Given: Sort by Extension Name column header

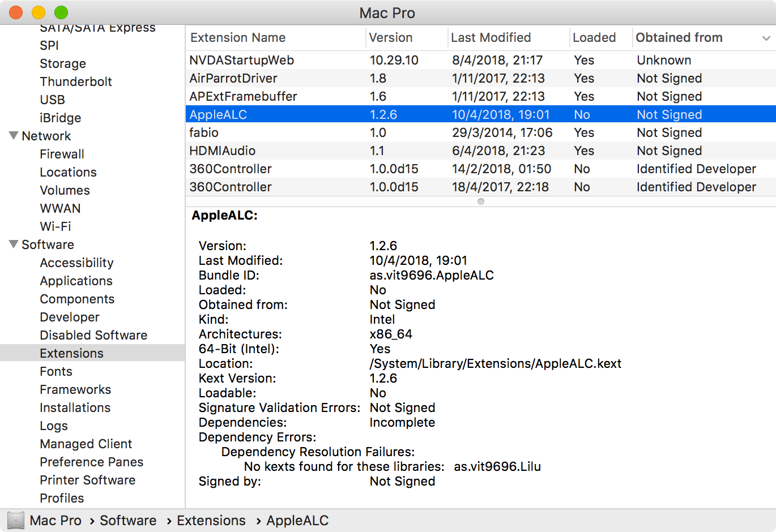Looking at the screenshot, I should tap(238, 38).
